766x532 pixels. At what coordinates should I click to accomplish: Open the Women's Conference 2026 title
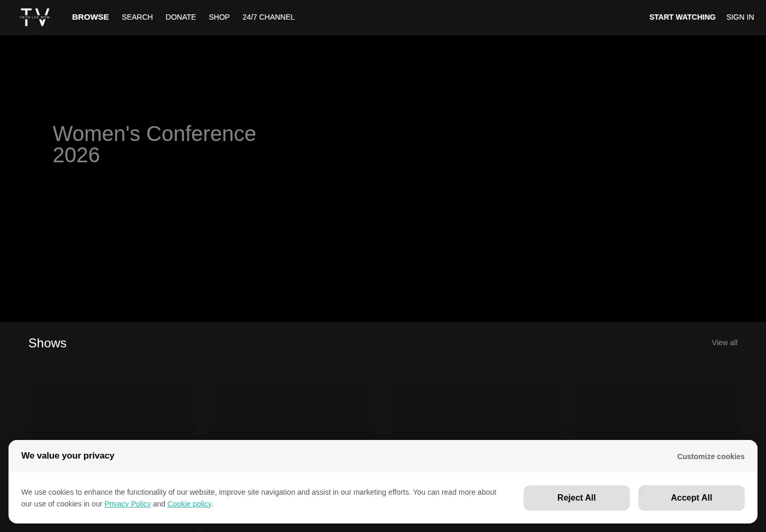(x=154, y=144)
